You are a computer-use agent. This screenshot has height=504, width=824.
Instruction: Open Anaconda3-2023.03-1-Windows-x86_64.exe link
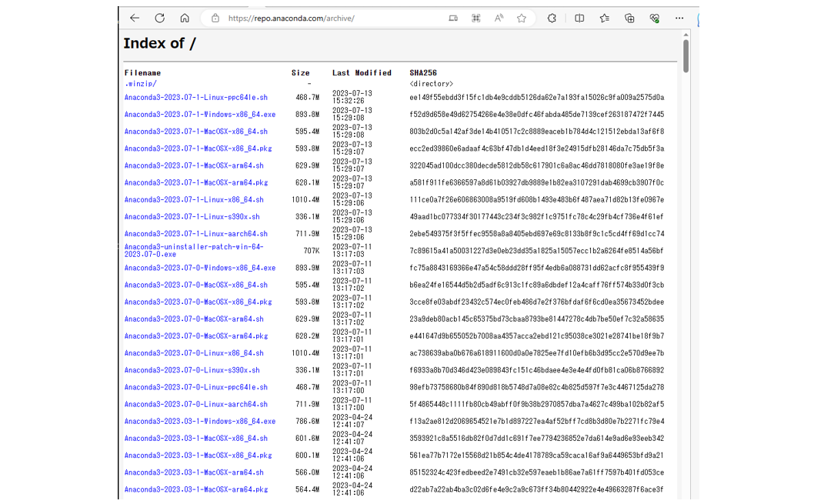(x=199, y=421)
